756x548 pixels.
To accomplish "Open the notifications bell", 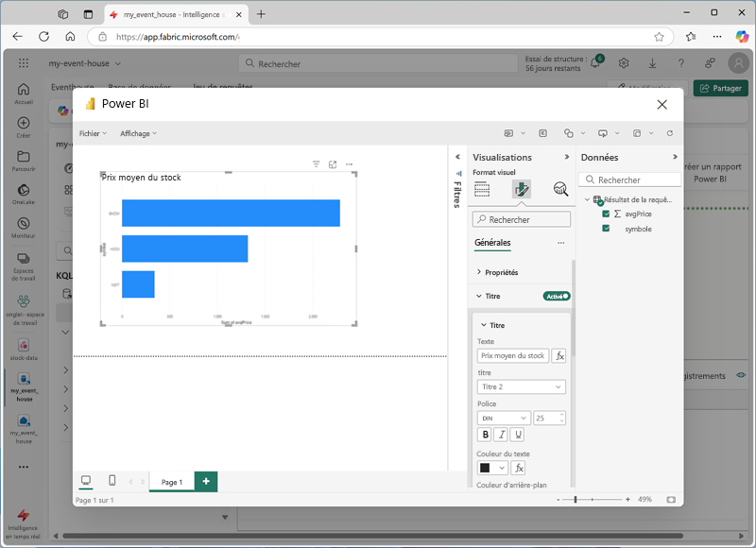I will pos(596,63).
